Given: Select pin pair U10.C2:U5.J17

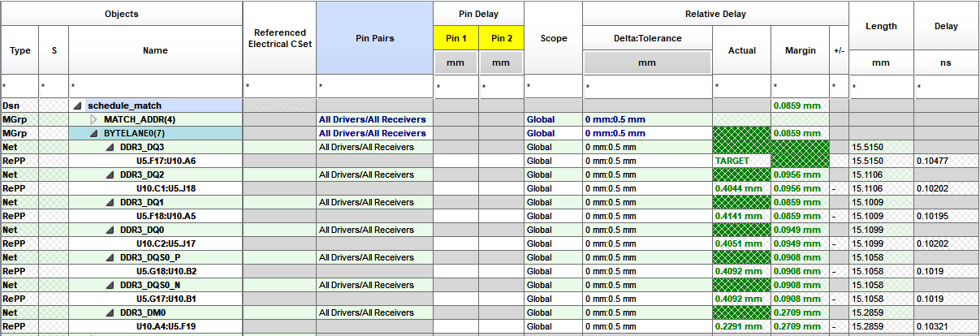Looking at the screenshot, I should point(166,243).
